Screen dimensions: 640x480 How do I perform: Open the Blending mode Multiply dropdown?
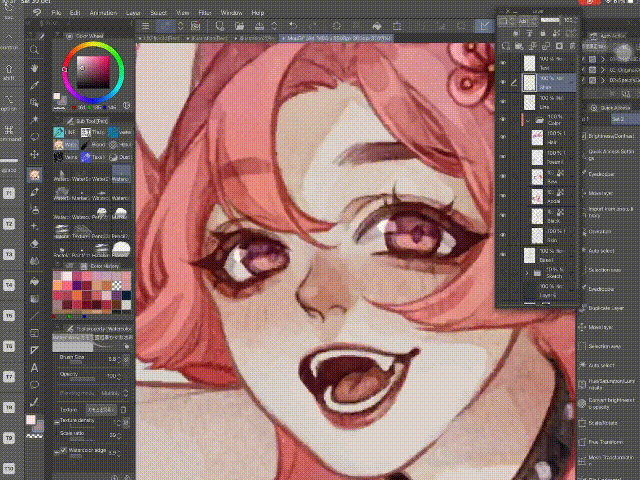point(113,393)
